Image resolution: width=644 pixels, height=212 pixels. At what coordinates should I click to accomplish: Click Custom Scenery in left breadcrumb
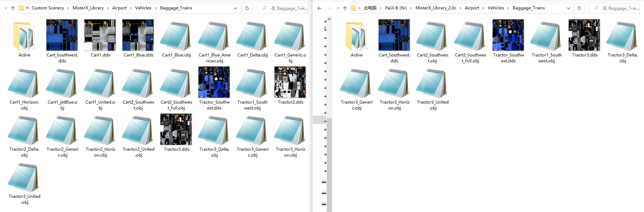(48, 8)
